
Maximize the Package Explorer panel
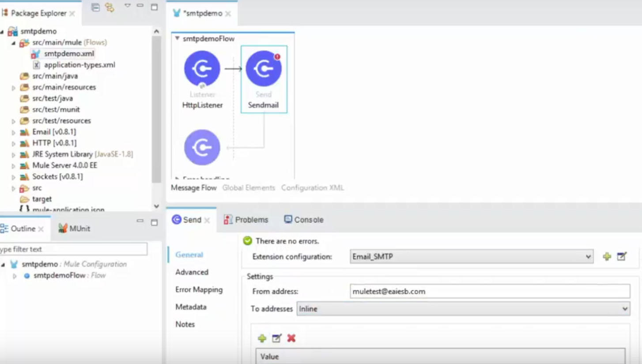point(154,7)
